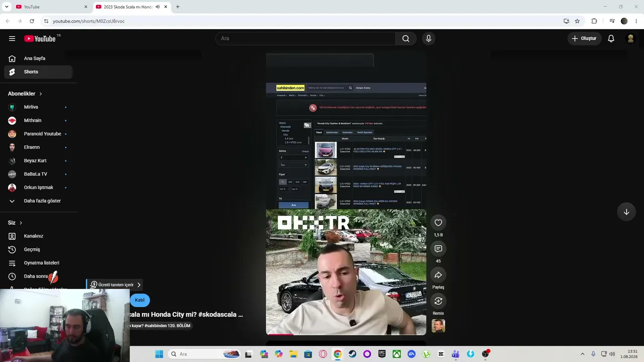Open the Orkun Işıtmak channel
This screenshot has width=644, height=362.
pyautogui.click(x=38, y=188)
